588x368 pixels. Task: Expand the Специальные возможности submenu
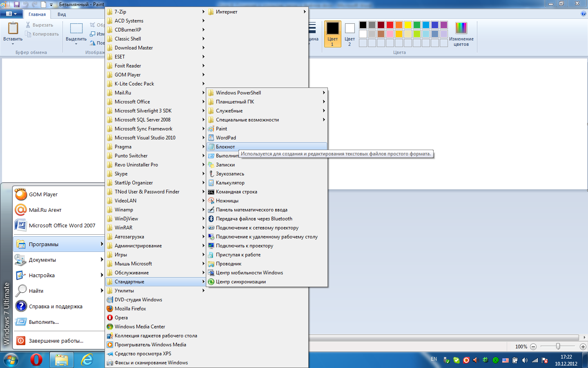[267, 120]
